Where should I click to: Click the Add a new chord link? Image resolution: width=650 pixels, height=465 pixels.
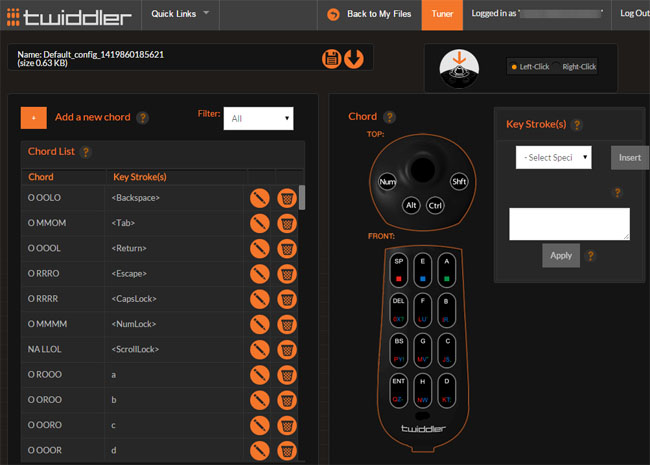click(x=92, y=117)
